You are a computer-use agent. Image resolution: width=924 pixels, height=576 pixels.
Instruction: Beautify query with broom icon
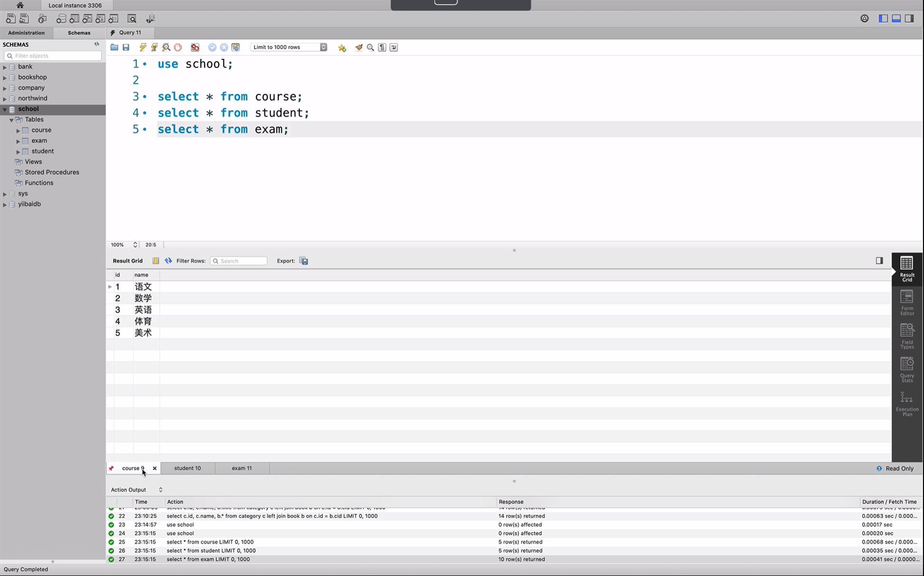click(x=359, y=47)
